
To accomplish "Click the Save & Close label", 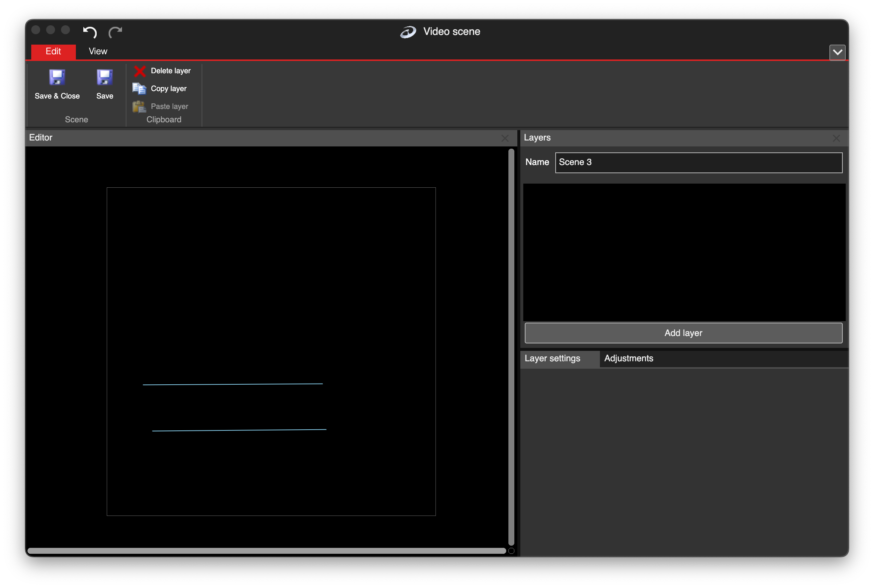I will pos(57,96).
